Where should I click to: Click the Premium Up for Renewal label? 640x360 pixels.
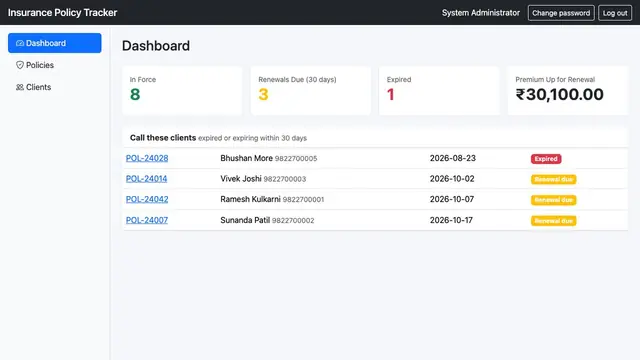[x=555, y=80]
